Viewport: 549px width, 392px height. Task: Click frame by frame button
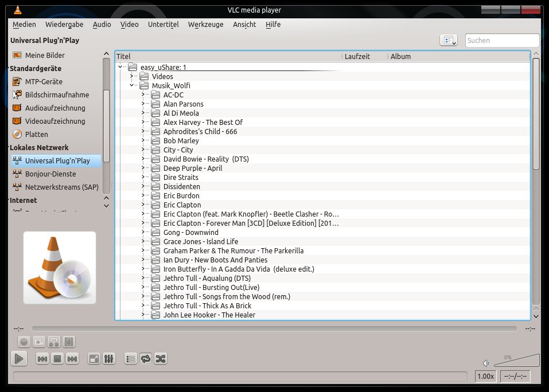tap(69, 342)
